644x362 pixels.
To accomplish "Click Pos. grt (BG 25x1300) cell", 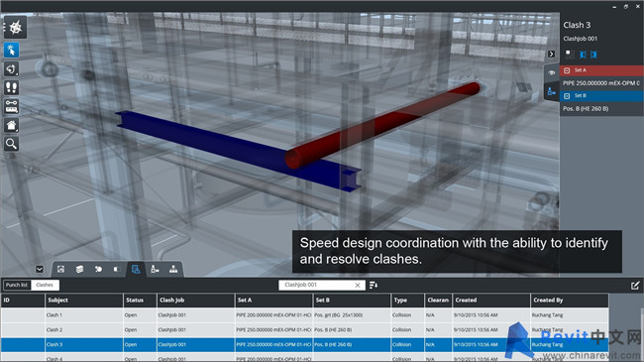I will [x=339, y=315].
